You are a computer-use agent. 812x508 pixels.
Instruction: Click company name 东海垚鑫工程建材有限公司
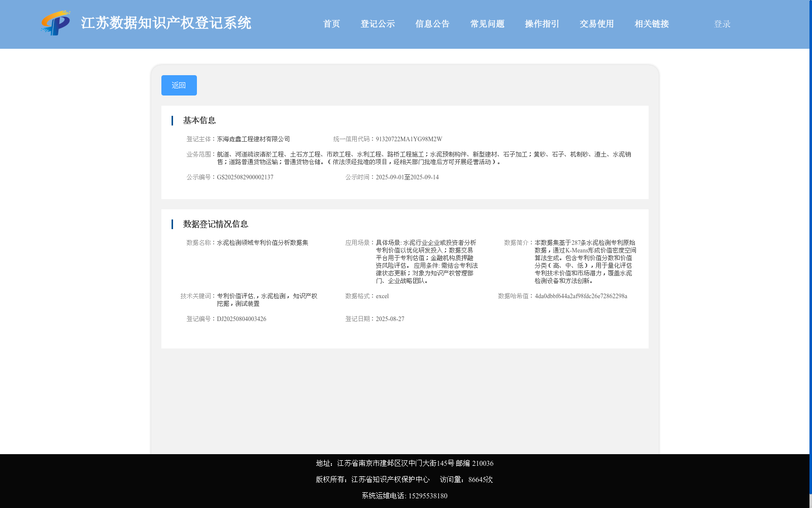[x=253, y=139]
